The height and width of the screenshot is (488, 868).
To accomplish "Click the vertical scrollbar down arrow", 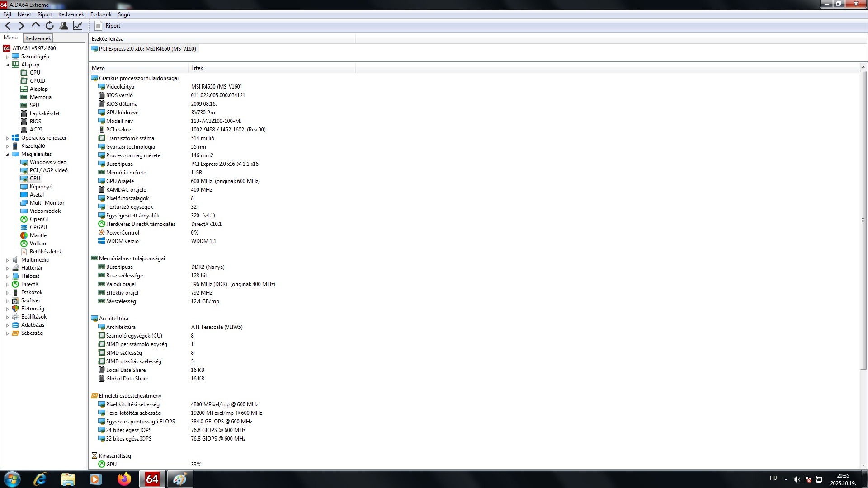I will point(863,465).
